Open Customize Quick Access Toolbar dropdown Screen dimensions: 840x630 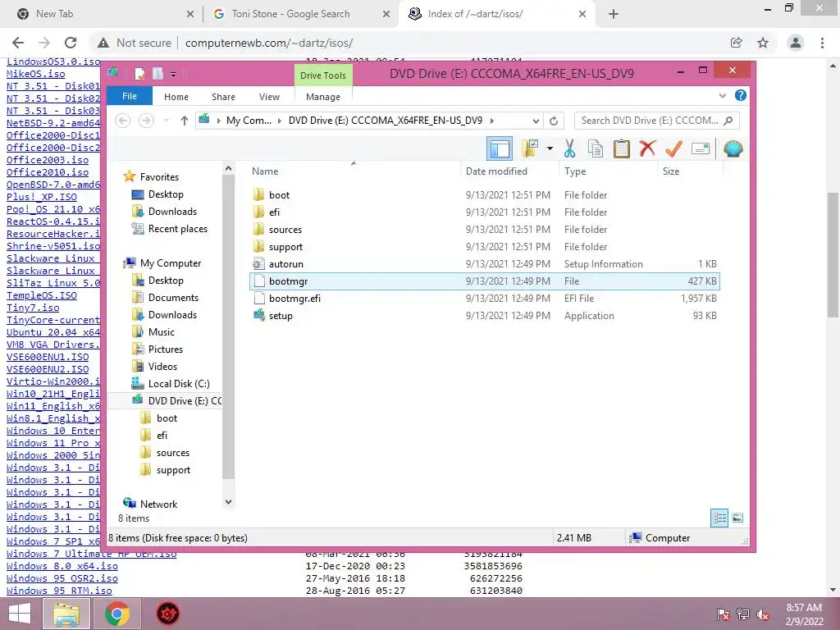tap(174, 75)
